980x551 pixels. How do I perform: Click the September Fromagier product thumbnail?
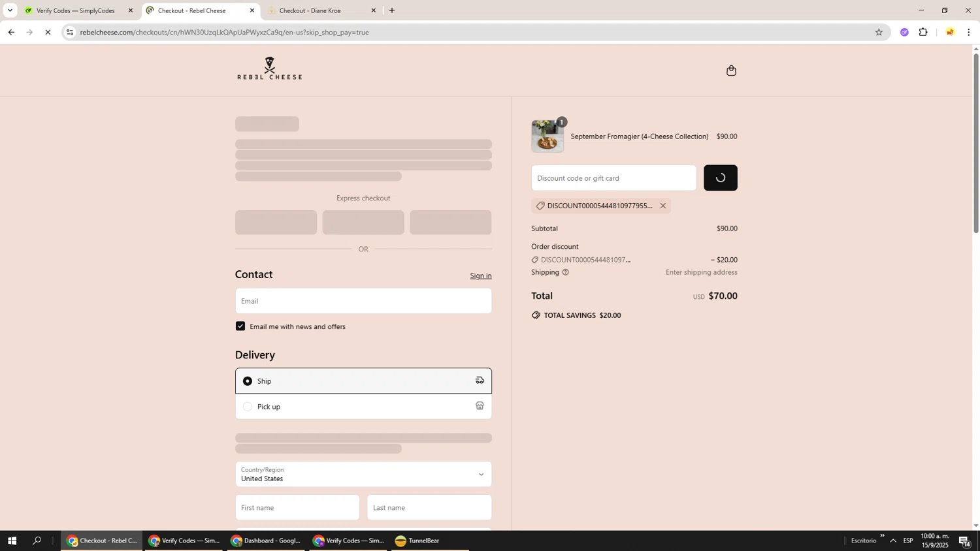click(547, 136)
